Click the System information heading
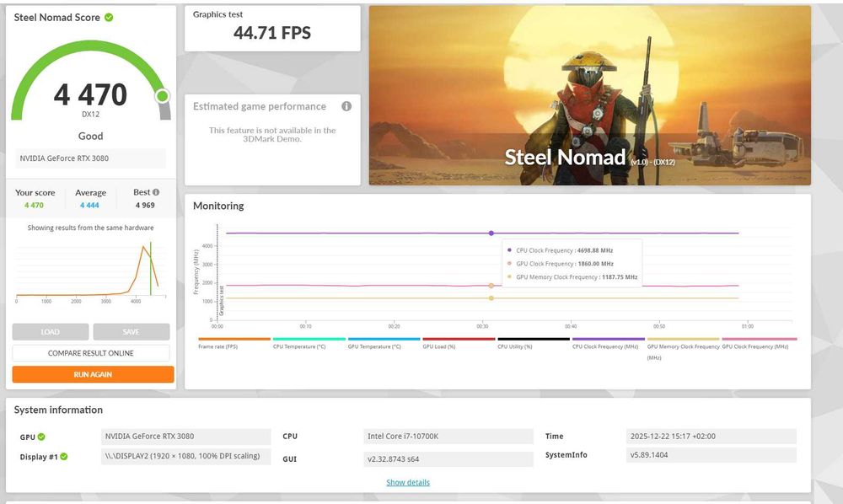 [58, 410]
